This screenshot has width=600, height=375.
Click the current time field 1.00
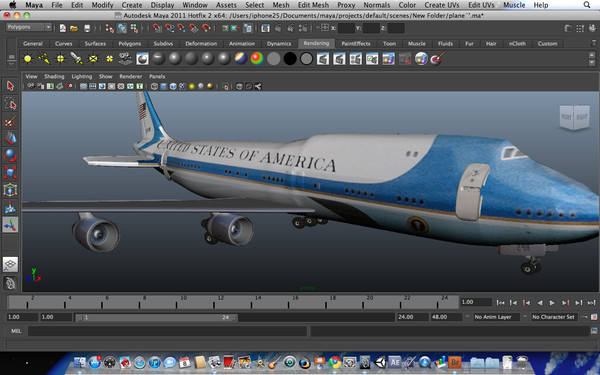click(476, 302)
